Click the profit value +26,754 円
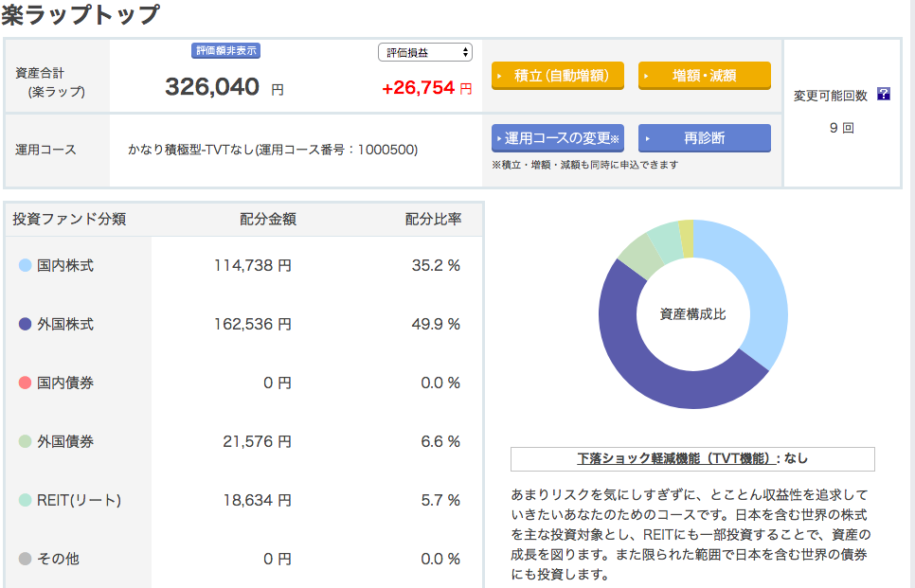The image size is (915, 588). coord(426,88)
